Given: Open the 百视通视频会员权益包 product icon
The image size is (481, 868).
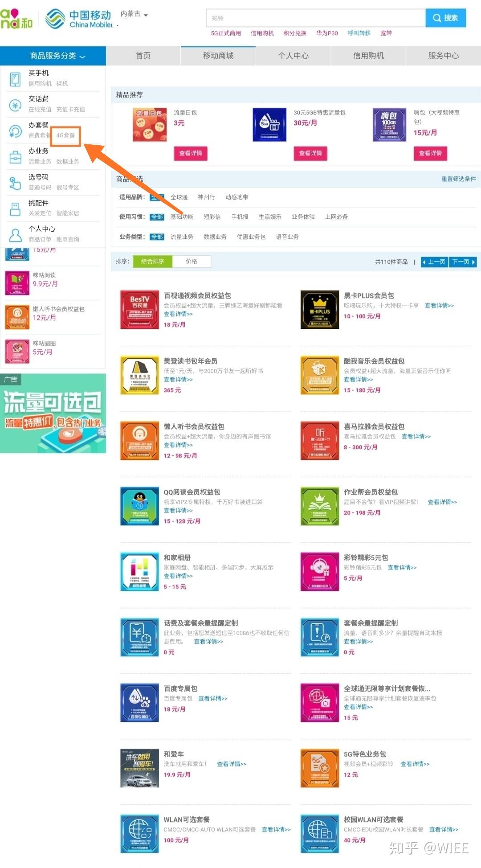Looking at the screenshot, I should pos(139,310).
